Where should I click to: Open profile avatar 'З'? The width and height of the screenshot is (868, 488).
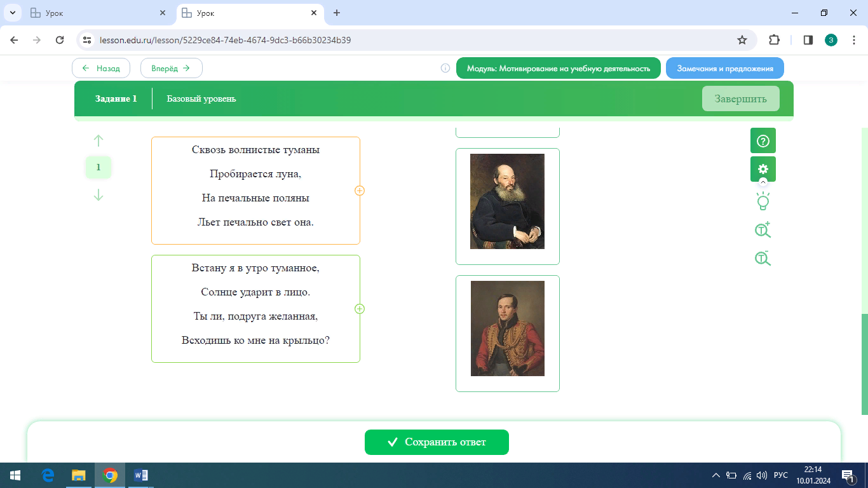831,40
